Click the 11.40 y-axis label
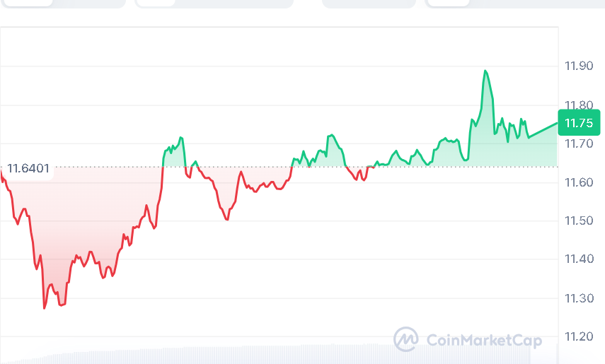Viewport: 605px width, 364px height. point(577,259)
